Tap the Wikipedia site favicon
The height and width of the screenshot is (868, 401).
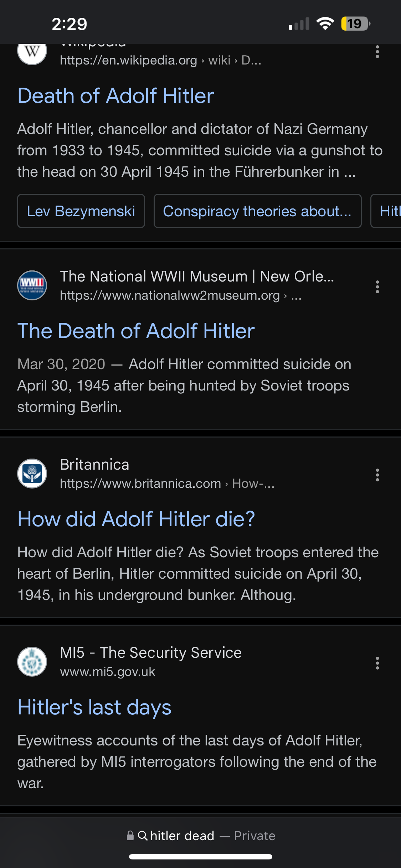pos(32,52)
